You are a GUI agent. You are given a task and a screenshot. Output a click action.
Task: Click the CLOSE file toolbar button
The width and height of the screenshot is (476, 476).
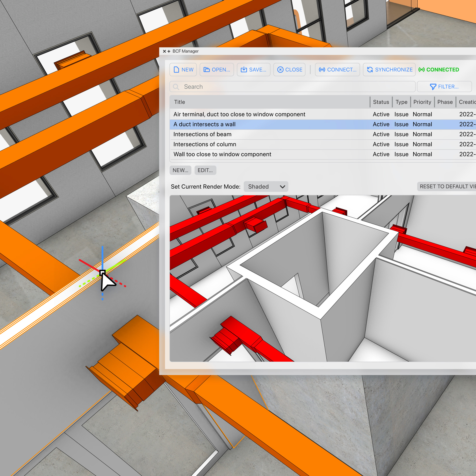[289, 70]
